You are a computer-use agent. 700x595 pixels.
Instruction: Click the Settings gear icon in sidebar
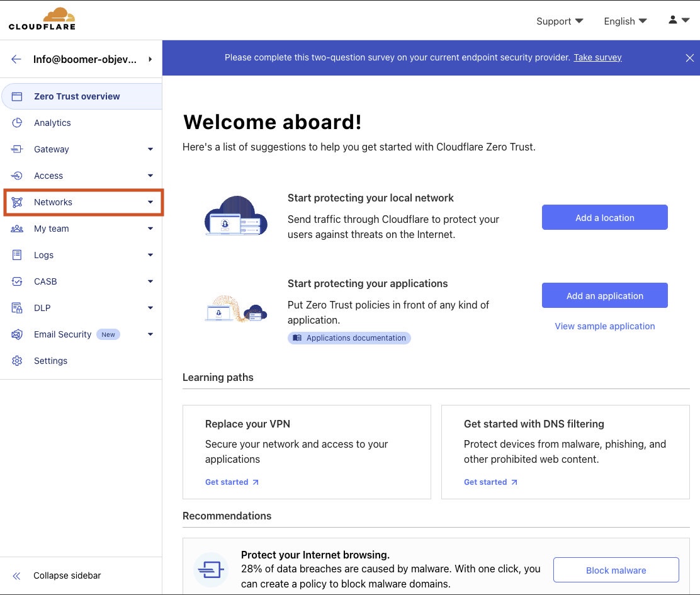pos(17,361)
